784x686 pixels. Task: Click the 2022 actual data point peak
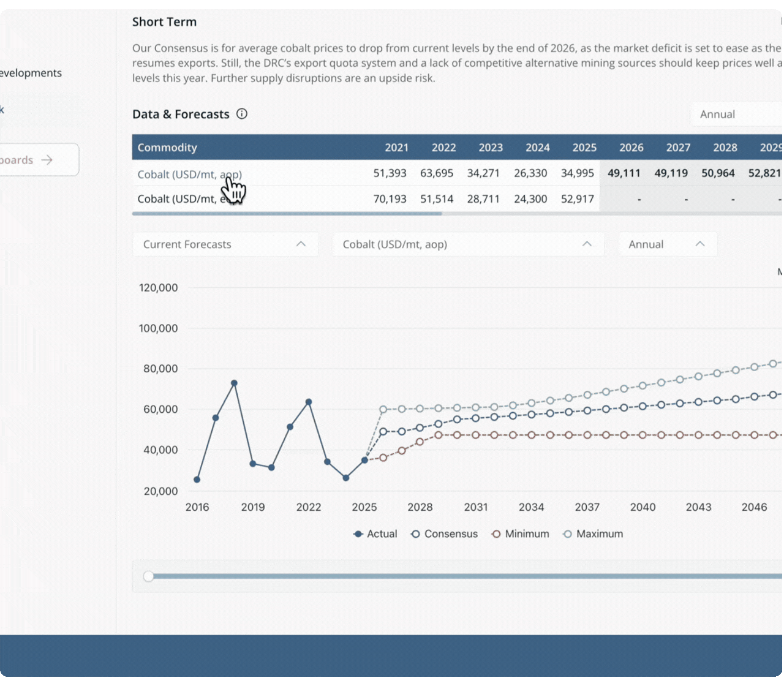coord(309,402)
